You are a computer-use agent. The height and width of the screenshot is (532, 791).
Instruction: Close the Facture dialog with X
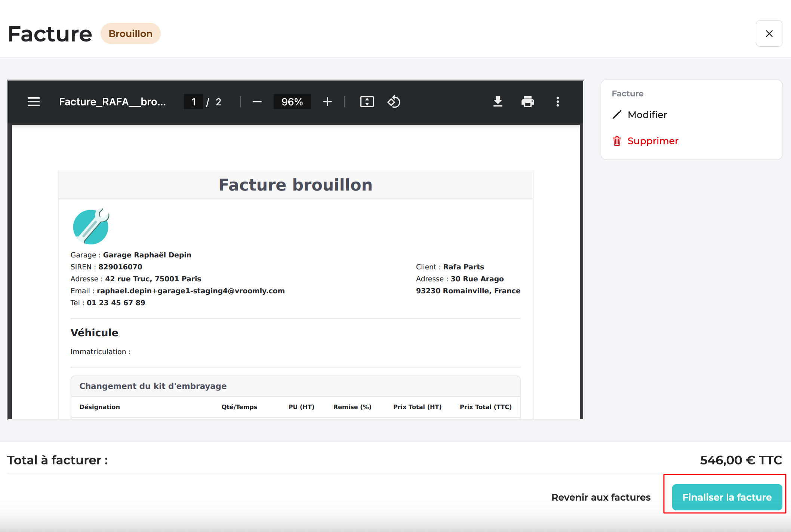coord(769,34)
